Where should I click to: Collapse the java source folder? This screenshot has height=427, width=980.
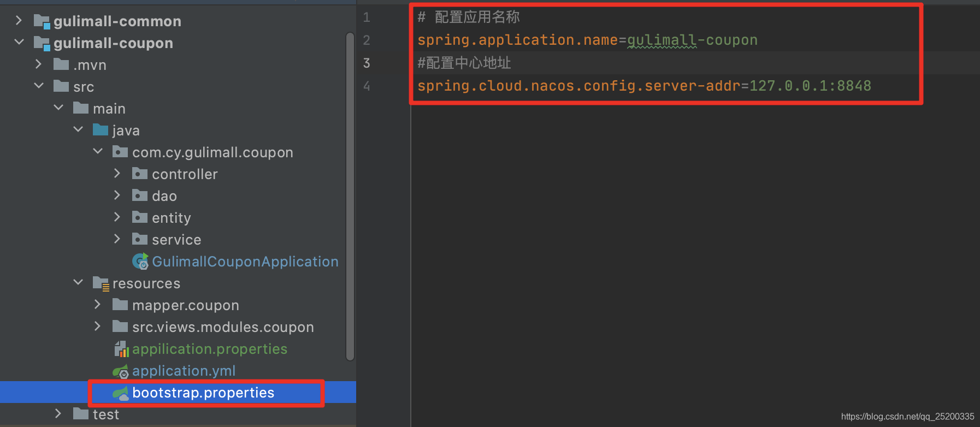[x=78, y=129]
